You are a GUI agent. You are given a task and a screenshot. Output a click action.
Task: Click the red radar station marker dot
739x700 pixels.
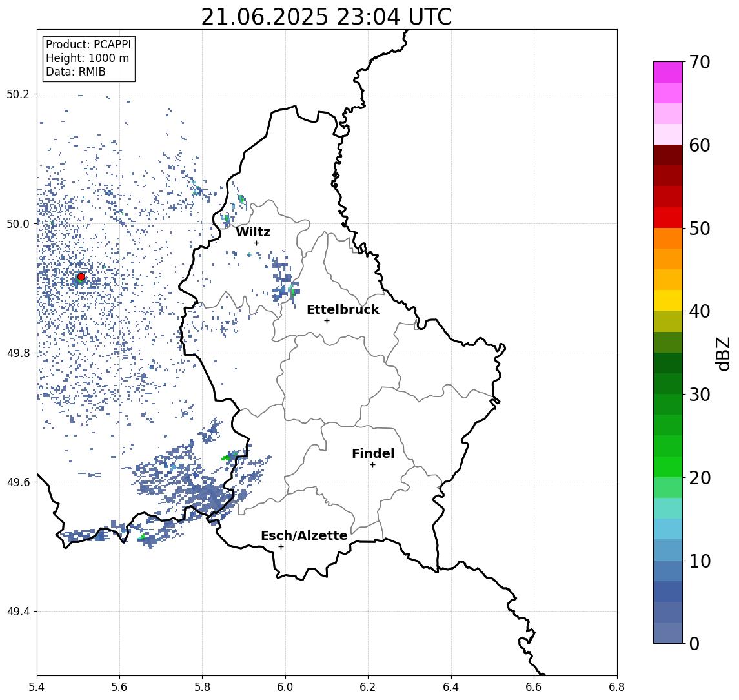click(x=81, y=277)
